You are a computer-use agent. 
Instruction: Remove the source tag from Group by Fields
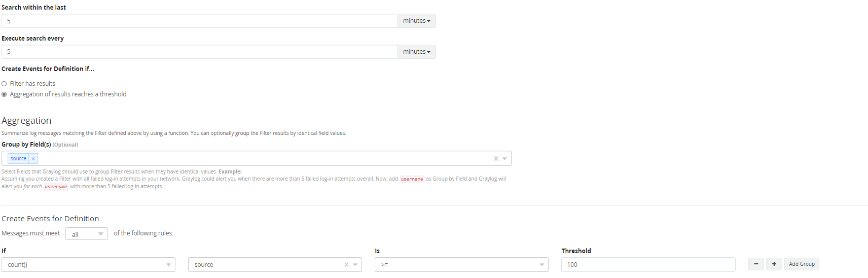(33, 159)
